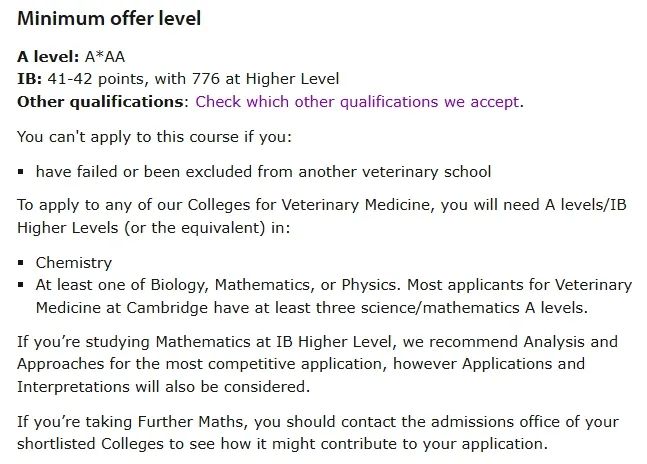Click bullet marker beside Chemistry

(x=21, y=263)
